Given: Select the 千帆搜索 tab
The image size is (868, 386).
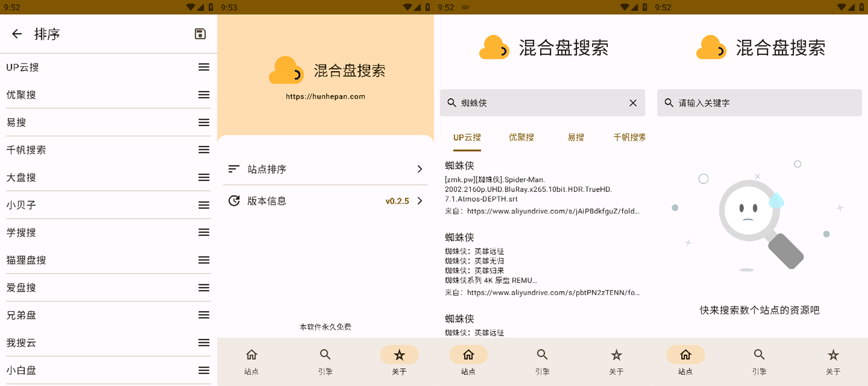Looking at the screenshot, I should pos(630,137).
